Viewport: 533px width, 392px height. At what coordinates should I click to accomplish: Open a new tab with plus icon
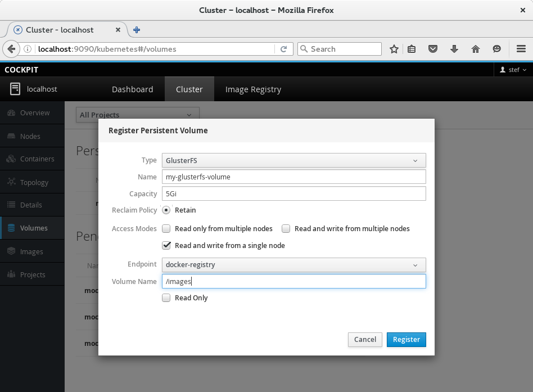(x=137, y=30)
